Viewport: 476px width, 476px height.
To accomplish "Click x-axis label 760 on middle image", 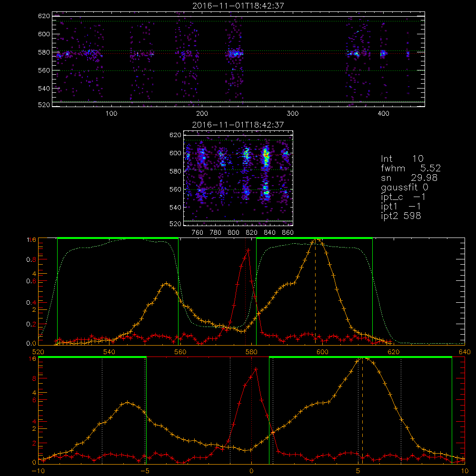I will coord(198,233).
